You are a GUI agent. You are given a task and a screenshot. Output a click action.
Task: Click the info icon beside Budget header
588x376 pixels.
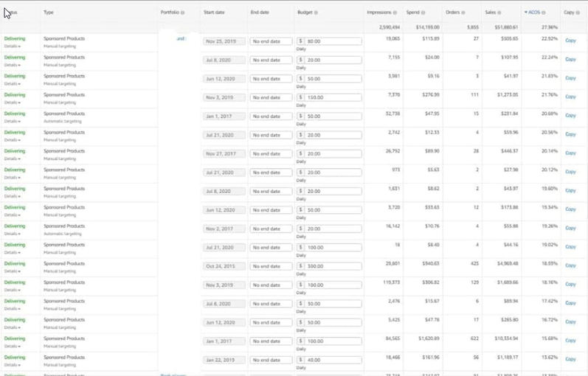316,13
